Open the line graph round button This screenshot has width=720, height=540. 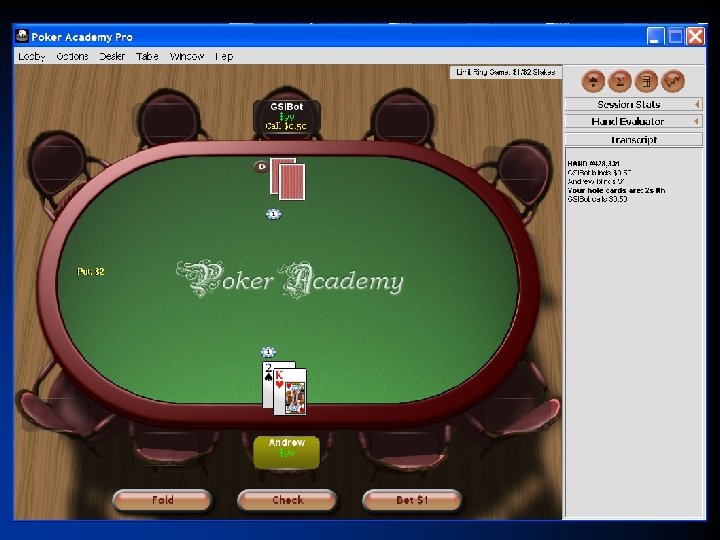click(x=673, y=81)
